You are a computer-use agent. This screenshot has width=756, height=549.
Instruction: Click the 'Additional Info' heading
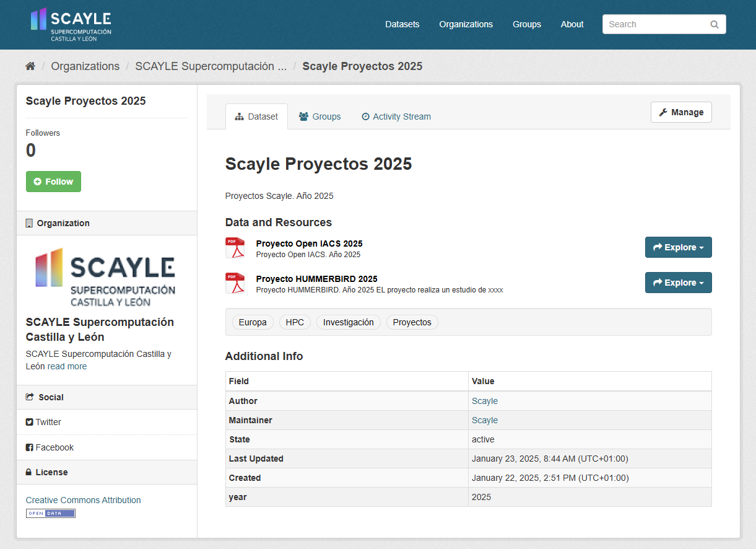pyautogui.click(x=264, y=356)
